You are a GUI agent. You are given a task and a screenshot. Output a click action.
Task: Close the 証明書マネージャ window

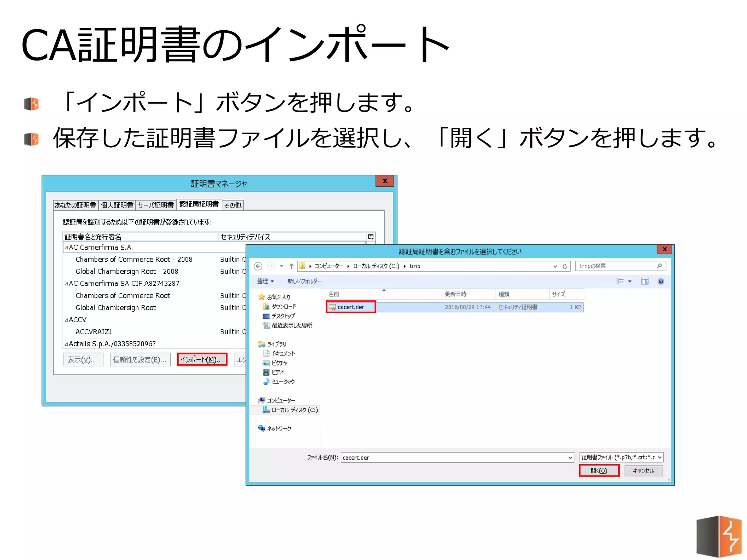coord(385,181)
